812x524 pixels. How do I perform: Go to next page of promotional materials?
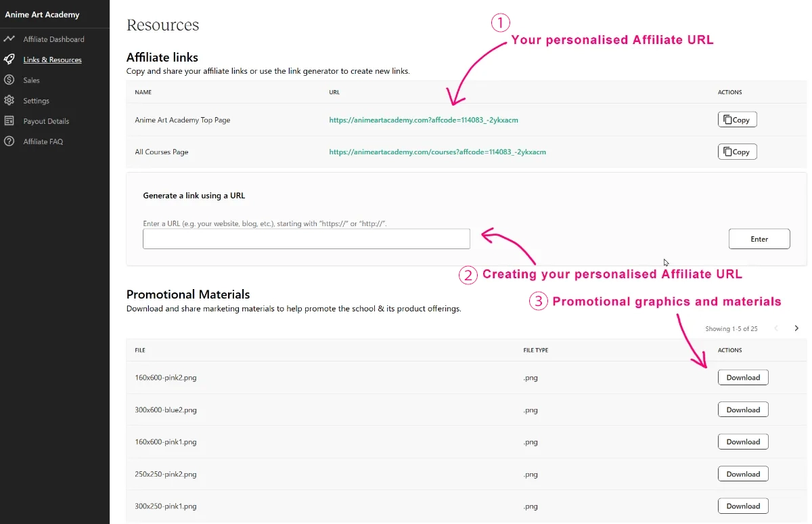(796, 328)
